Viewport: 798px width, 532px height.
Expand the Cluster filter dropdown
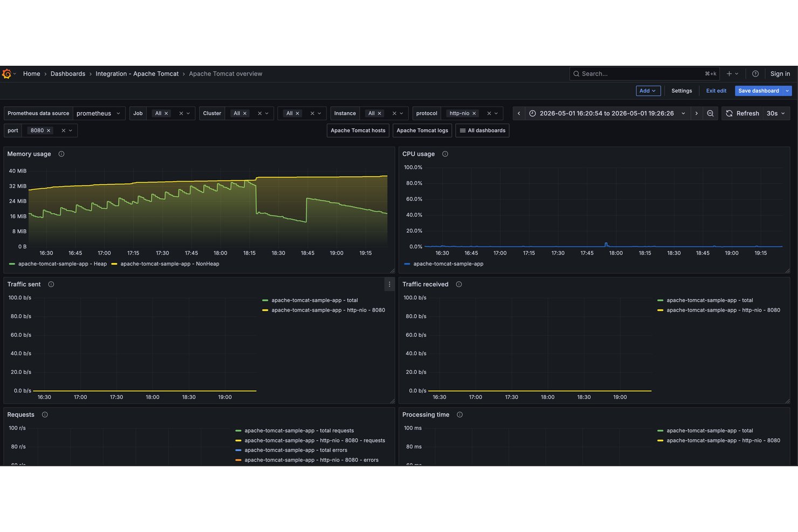(x=267, y=113)
